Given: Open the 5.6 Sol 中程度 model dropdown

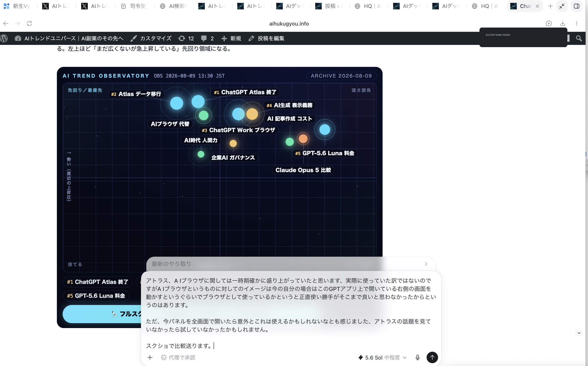Looking at the screenshot, I should (x=383, y=357).
